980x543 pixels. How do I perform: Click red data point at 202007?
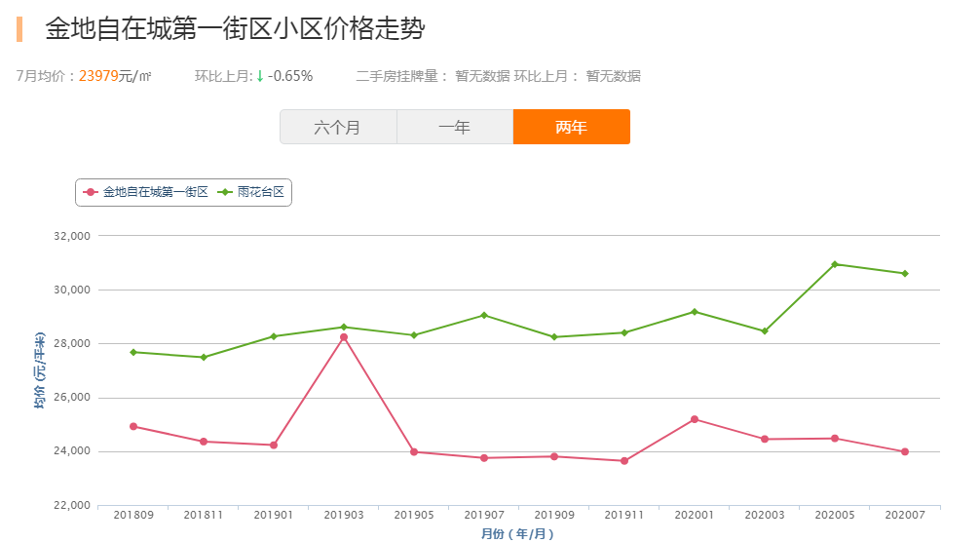pyautogui.click(x=905, y=451)
